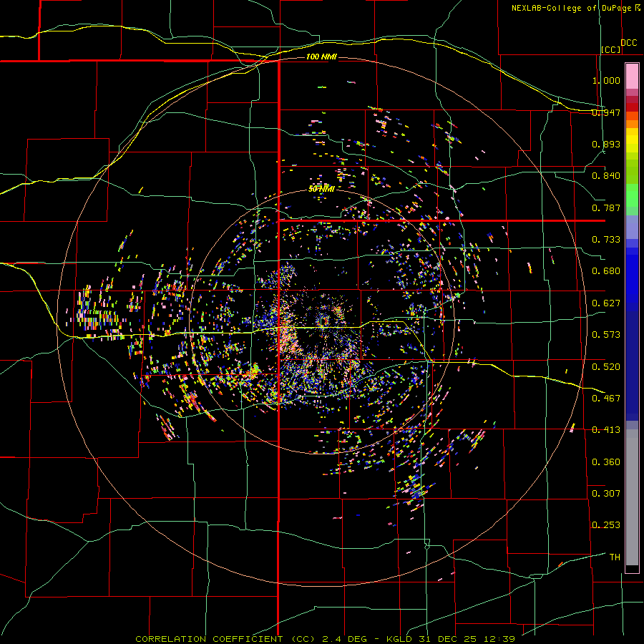Viewport: 644px width, 644px height.
Task: Select the 0.733 scale value
Action: (x=606, y=240)
